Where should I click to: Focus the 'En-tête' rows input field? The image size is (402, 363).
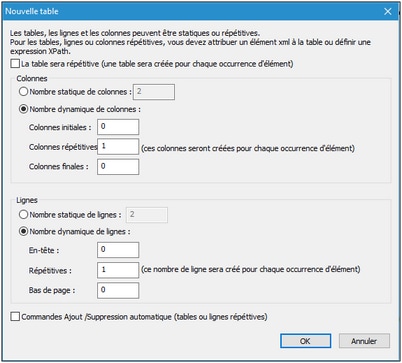point(118,250)
